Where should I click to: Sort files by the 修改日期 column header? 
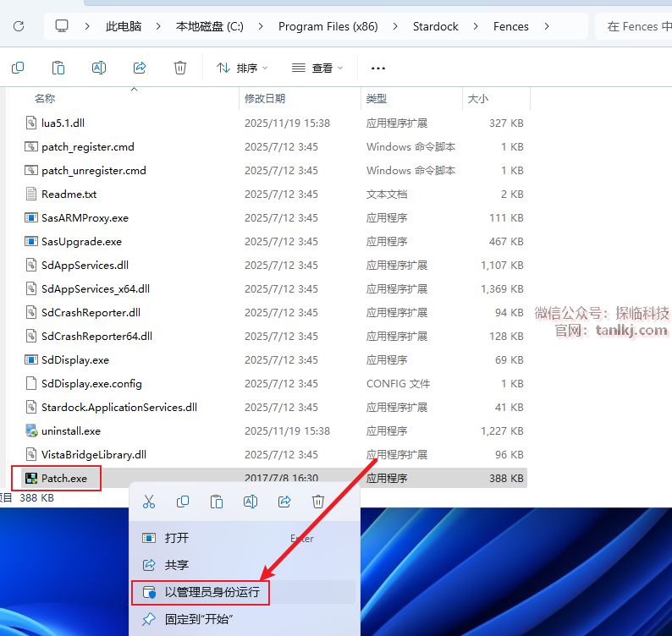(265, 99)
